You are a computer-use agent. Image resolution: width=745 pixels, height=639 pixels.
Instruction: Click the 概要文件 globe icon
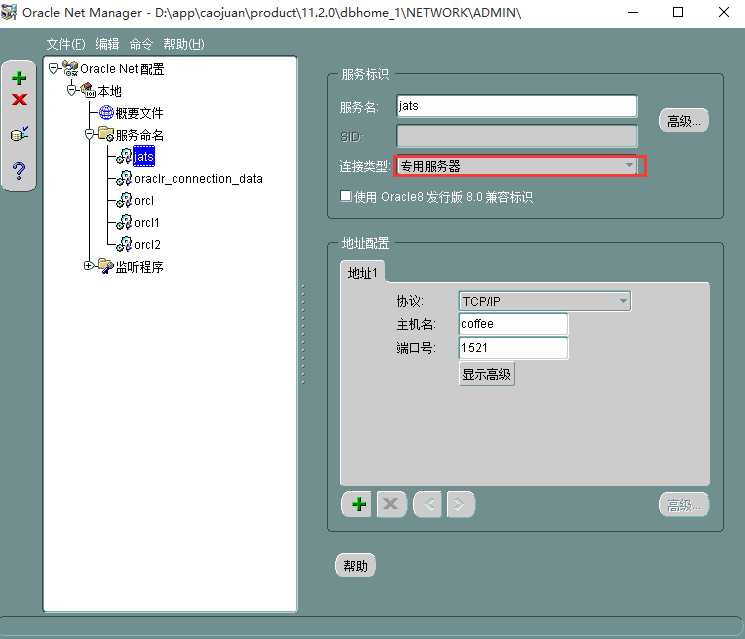[x=106, y=113]
